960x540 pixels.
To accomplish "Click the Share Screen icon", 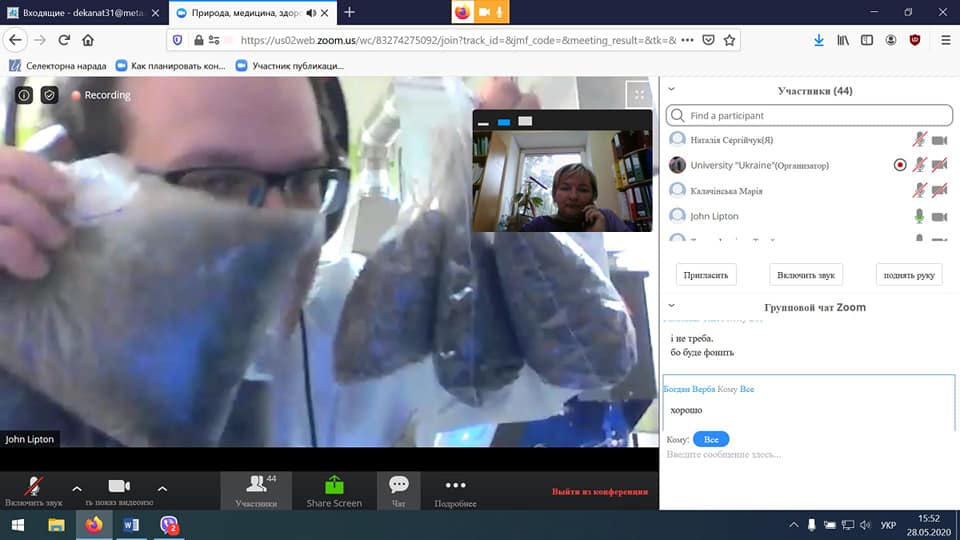I will coord(334,485).
